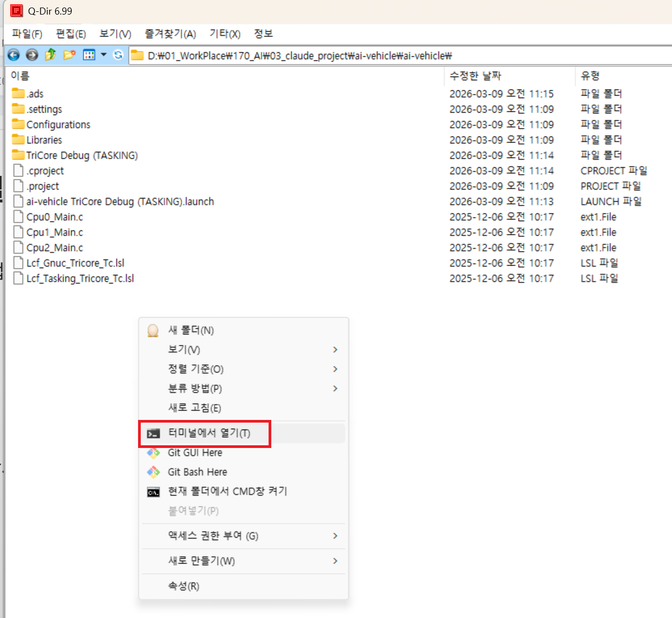Click the view mode grid icon

pyautogui.click(x=89, y=55)
